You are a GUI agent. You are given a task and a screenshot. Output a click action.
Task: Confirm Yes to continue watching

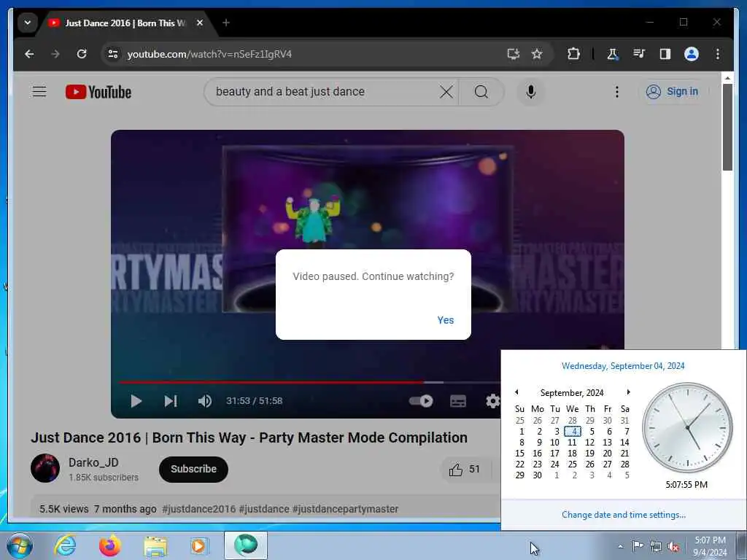[446, 320]
